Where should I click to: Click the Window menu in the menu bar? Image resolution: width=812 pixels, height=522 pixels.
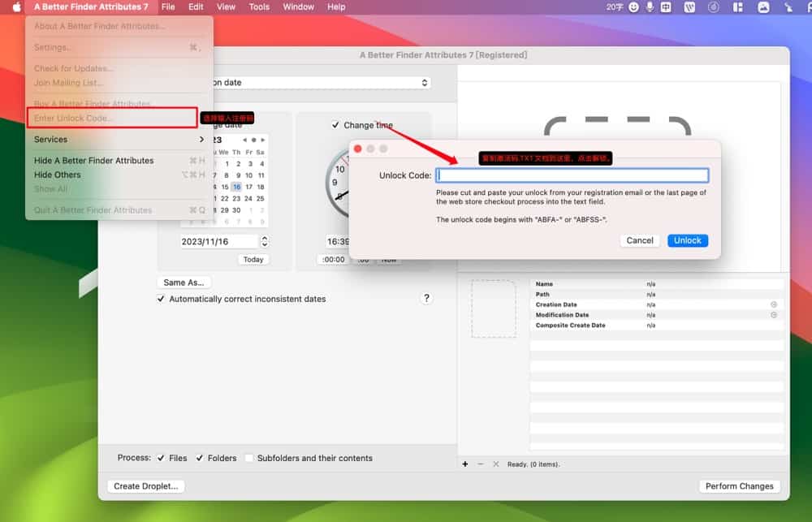click(x=298, y=6)
